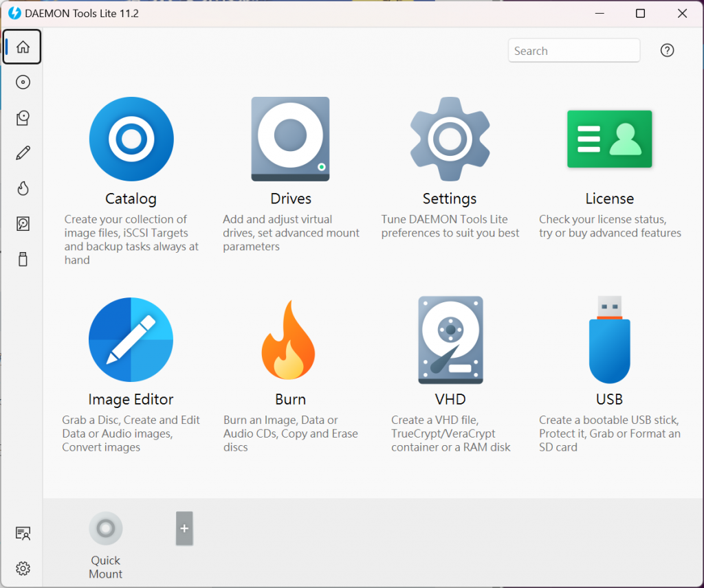Click into the Search field
Screen dimensions: 704x588
point(574,50)
